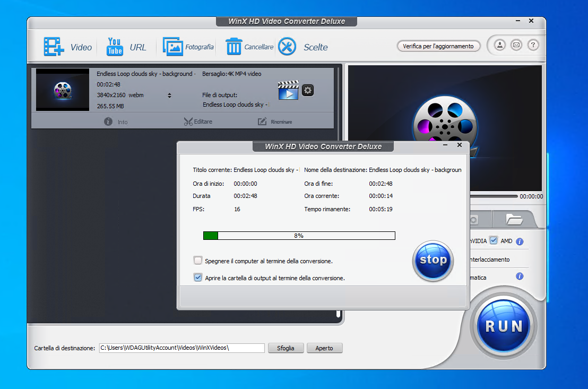Image resolution: width=588 pixels, height=389 pixels.
Task: Uncheck open output folder after conversion
Action: 198,278
